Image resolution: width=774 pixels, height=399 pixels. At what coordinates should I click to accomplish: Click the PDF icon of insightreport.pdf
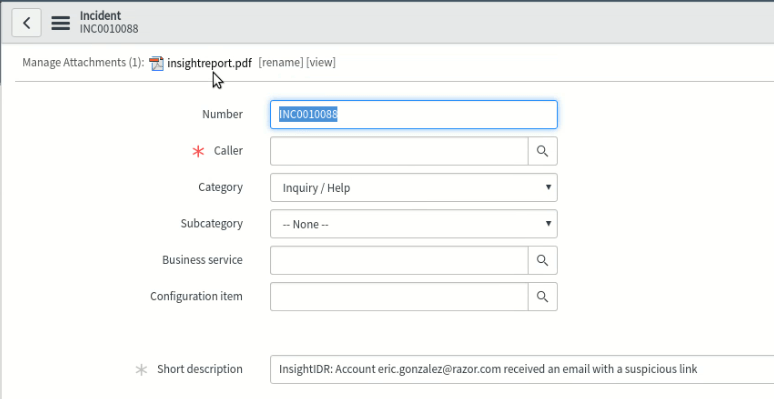pyautogui.click(x=156, y=63)
